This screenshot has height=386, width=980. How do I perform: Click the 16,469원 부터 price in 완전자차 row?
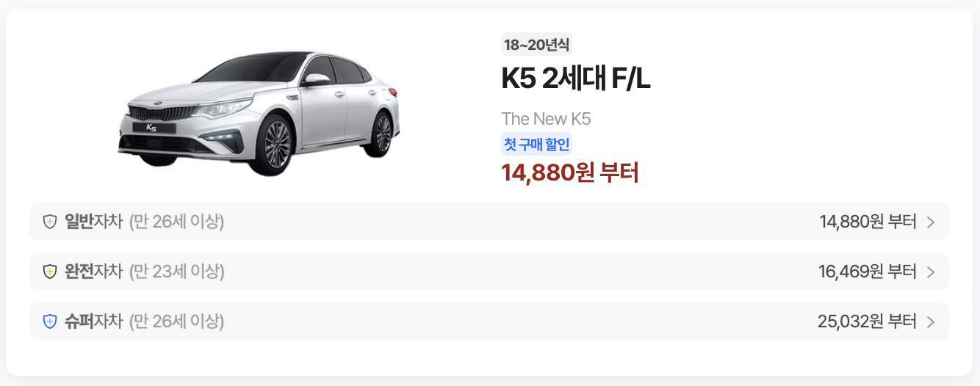[868, 272]
